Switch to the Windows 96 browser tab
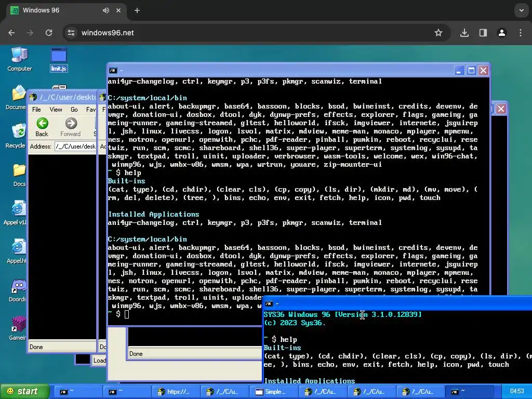532x399 pixels. [x=66, y=10]
